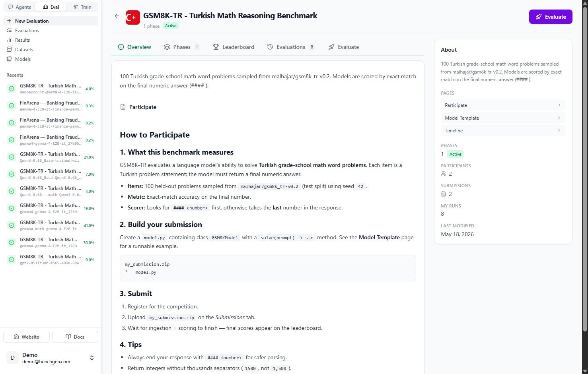Click the history icon on Evaluations tab
This screenshot has height=374, width=588.
point(270,47)
